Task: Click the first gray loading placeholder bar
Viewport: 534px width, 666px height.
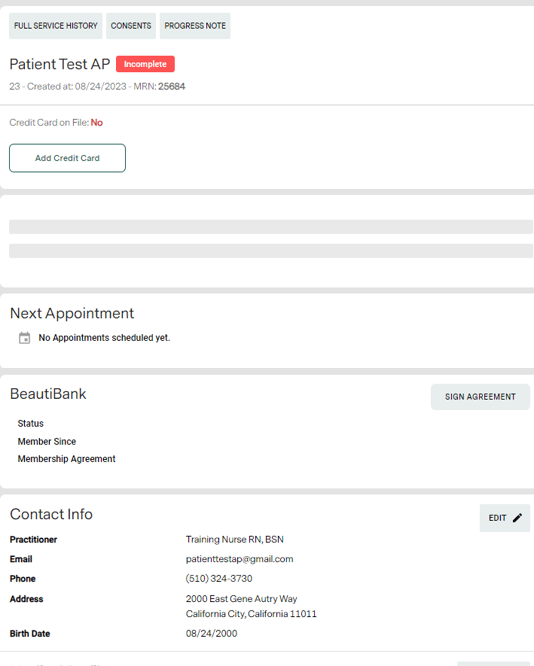Action: pyautogui.click(x=271, y=227)
